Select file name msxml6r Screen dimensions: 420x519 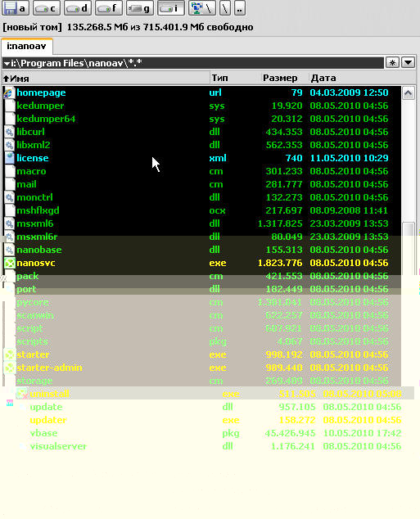(x=37, y=237)
